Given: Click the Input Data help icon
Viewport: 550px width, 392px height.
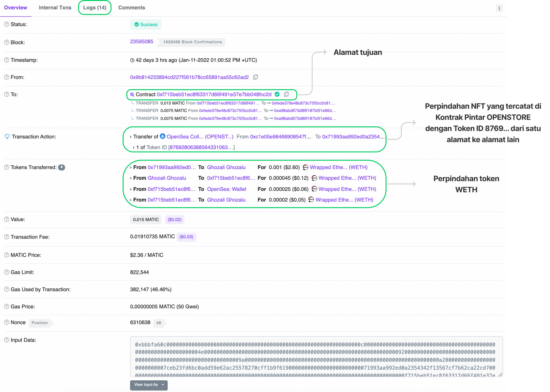Looking at the screenshot, I should pos(7,340).
